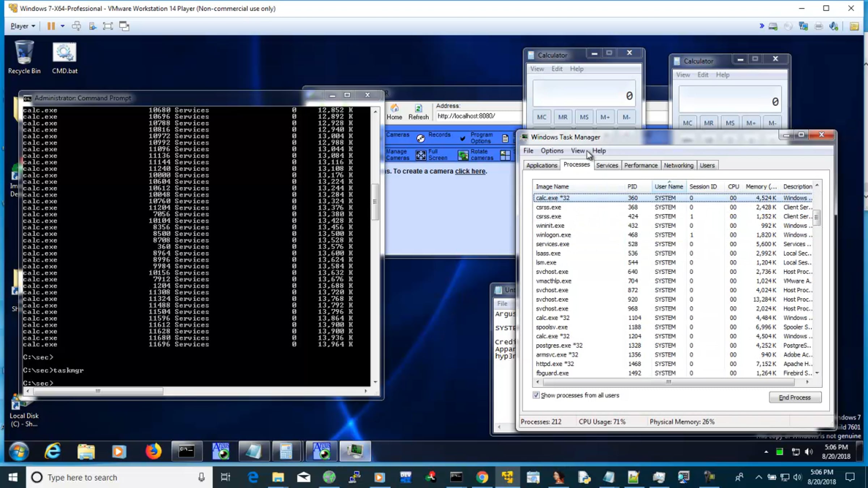Open Program Options in the camera toolbar
The image size is (868, 488).
pyautogui.click(x=476, y=138)
